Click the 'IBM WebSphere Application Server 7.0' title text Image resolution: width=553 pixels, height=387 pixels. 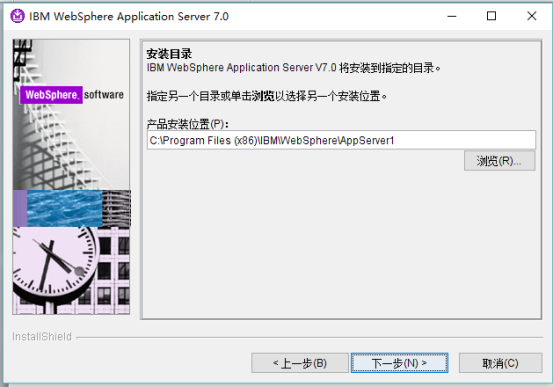(129, 17)
